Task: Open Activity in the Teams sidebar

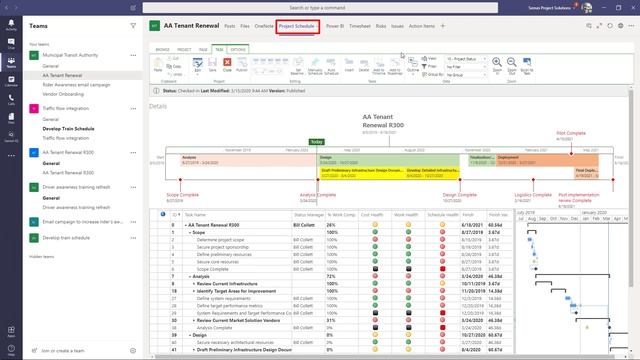Action: (x=11, y=24)
